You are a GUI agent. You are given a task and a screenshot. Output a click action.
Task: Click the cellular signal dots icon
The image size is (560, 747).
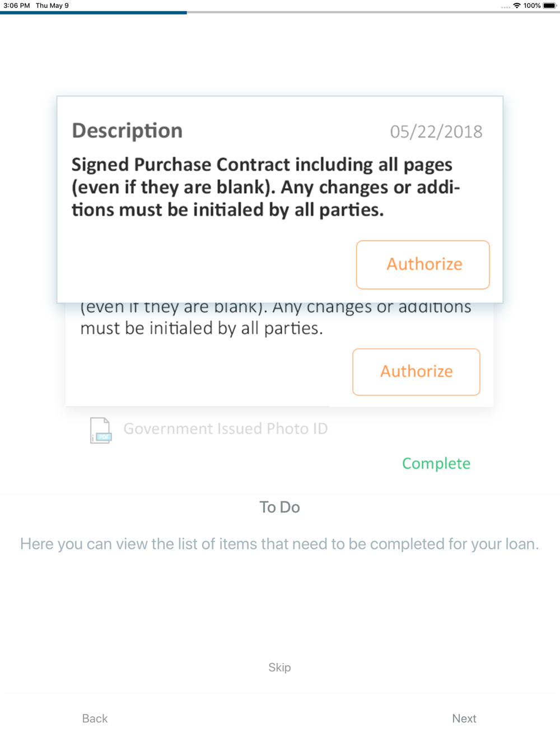[x=506, y=7]
